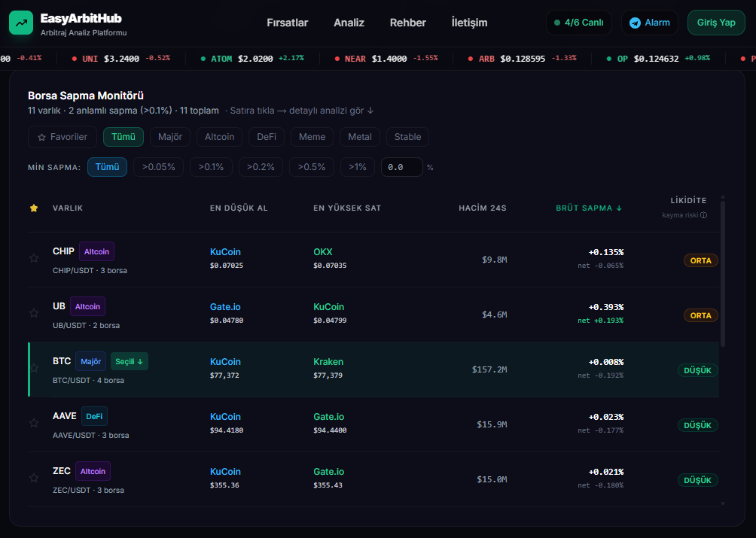Click the ATOM ticker entry
Viewport: 756px width, 538px height.
coord(252,58)
